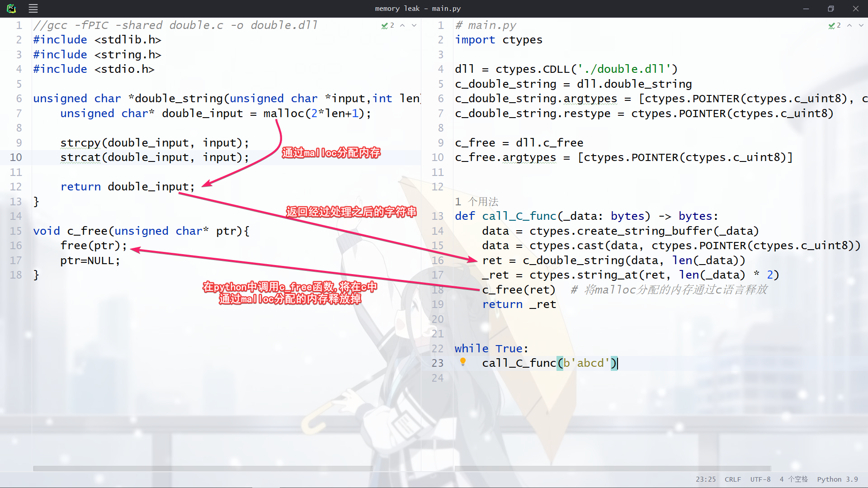
Task: Click the double.c horizontal scrollbar
Action: pyautogui.click(x=203, y=469)
